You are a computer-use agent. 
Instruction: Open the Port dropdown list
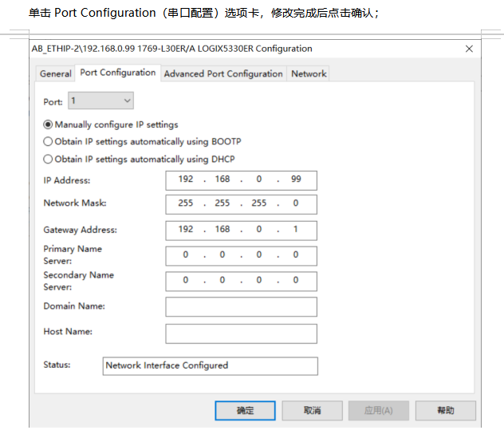(100, 101)
